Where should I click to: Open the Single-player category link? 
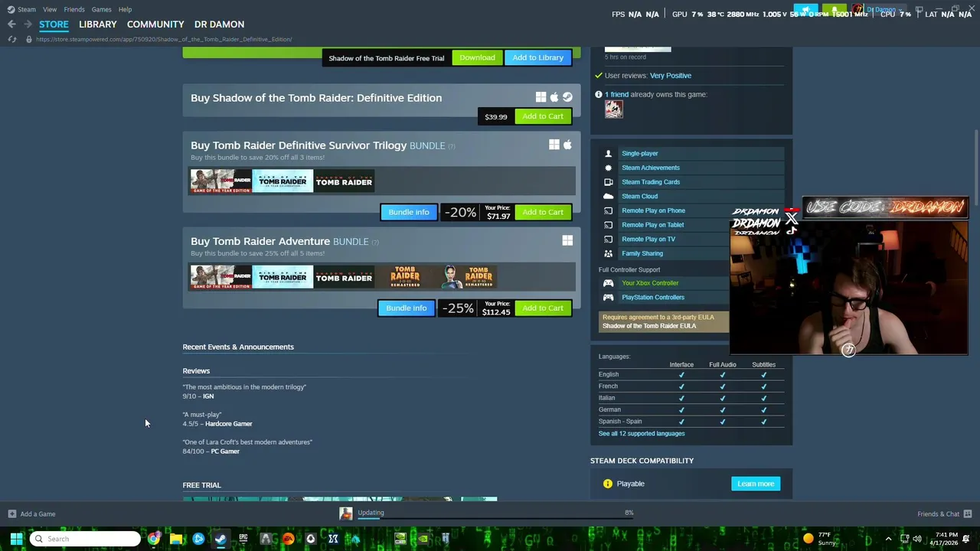pos(640,153)
